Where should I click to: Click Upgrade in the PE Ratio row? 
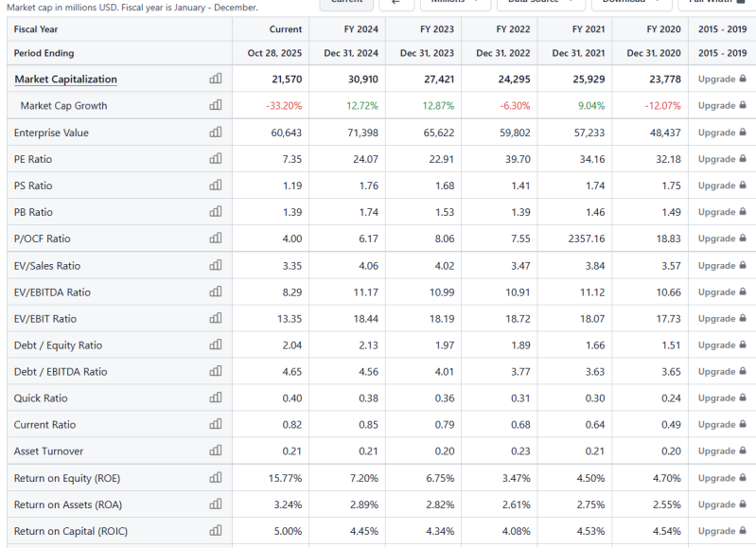pos(722,159)
